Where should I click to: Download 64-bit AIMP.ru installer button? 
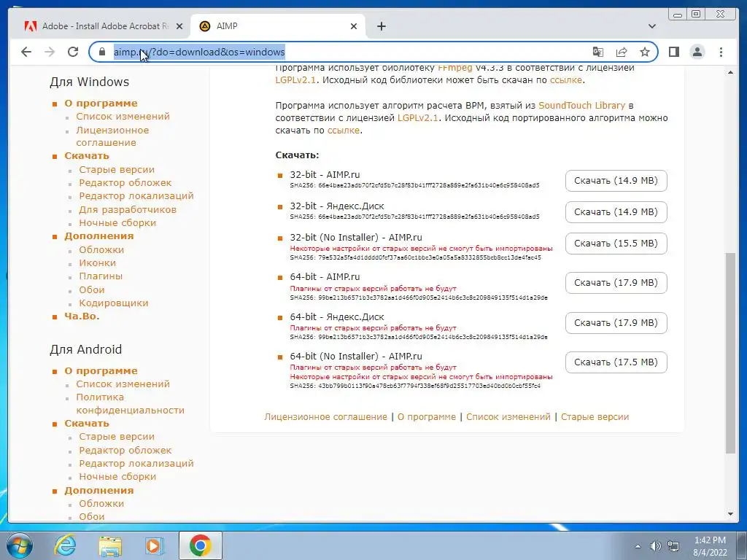(616, 283)
